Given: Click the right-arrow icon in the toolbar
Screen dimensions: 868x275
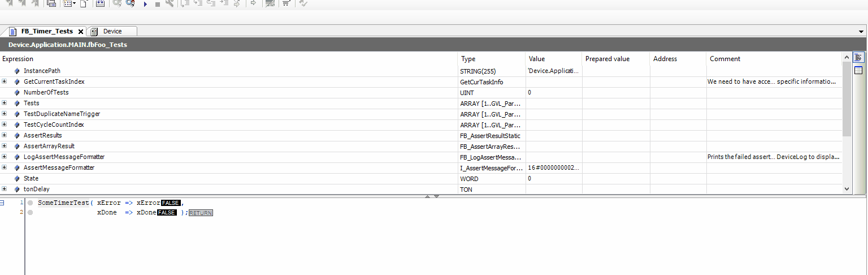Looking at the screenshot, I should click(x=253, y=3).
